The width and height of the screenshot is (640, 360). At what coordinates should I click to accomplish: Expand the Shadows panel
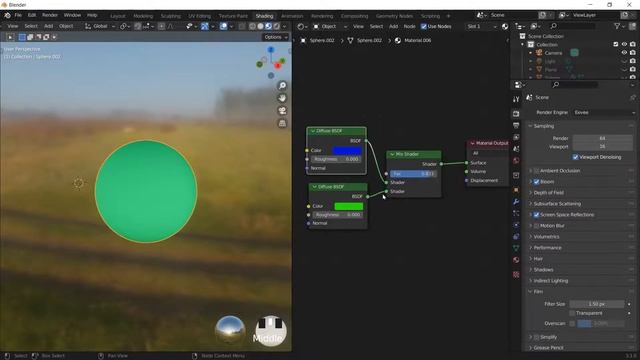543,270
